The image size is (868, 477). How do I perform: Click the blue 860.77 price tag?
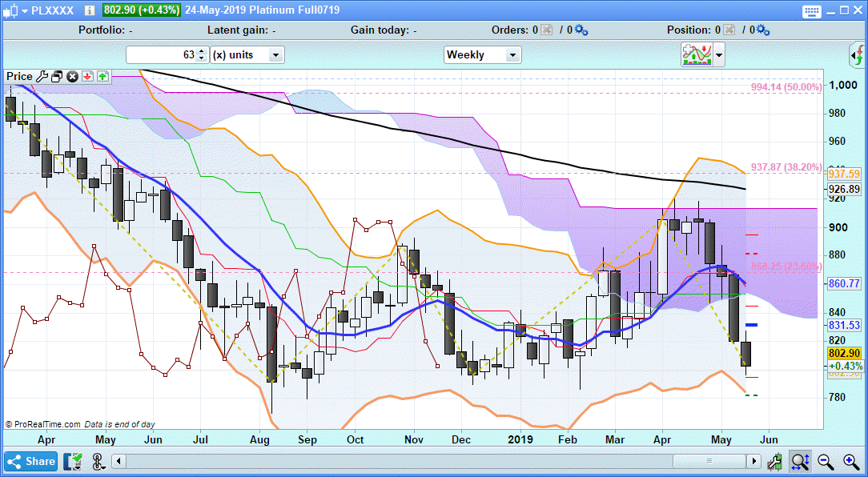click(x=845, y=284)
